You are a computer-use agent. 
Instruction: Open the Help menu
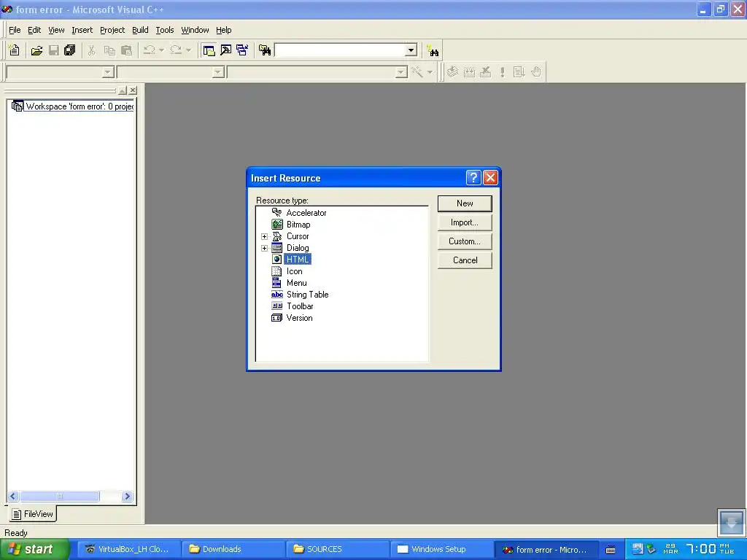(223, 30)
